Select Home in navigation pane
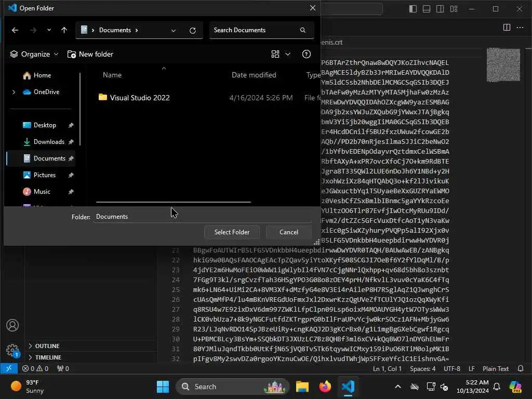532x399 pixels. (x=37, y=75)
